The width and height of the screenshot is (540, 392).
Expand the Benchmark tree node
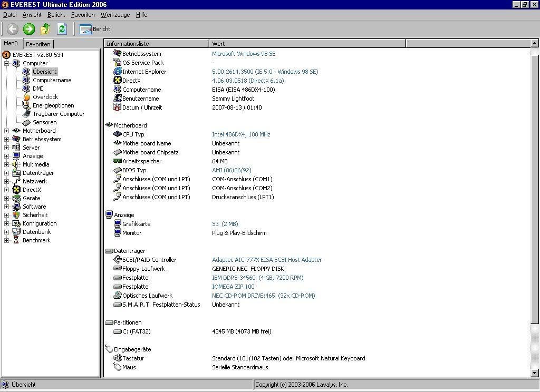coord(6,241)
